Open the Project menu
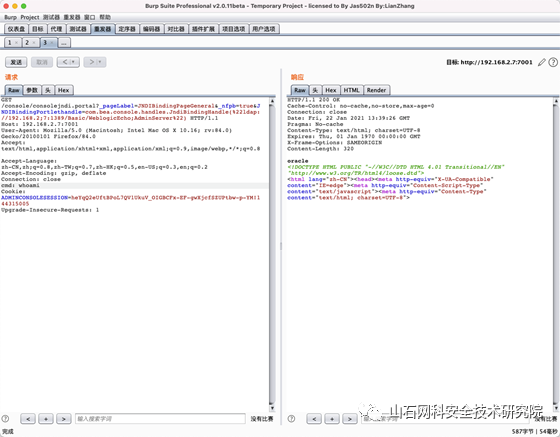Image resolution: width=560 pixels, height=437 pixels. [x=30, y=17]
